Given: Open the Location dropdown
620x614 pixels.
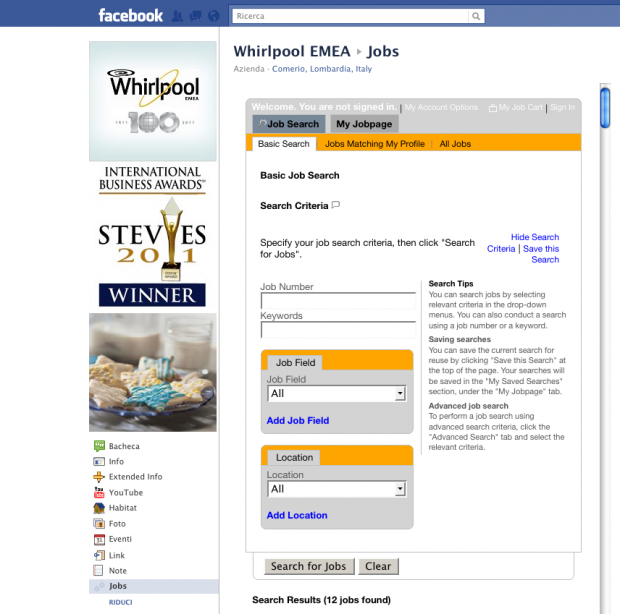Looking at the screenshot, I should [337, 489].
